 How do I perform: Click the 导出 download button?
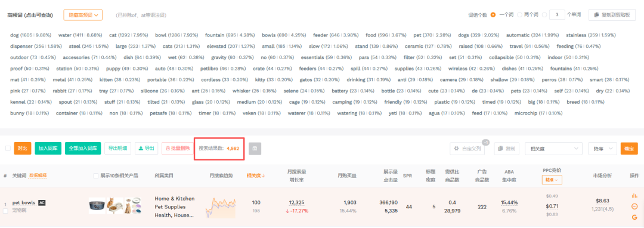click(146, 148)
